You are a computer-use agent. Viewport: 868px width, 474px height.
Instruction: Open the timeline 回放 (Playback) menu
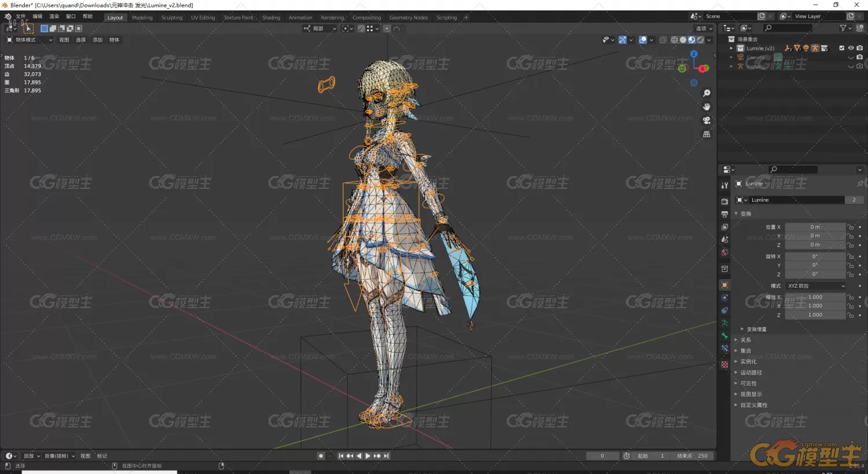point(31,456)
